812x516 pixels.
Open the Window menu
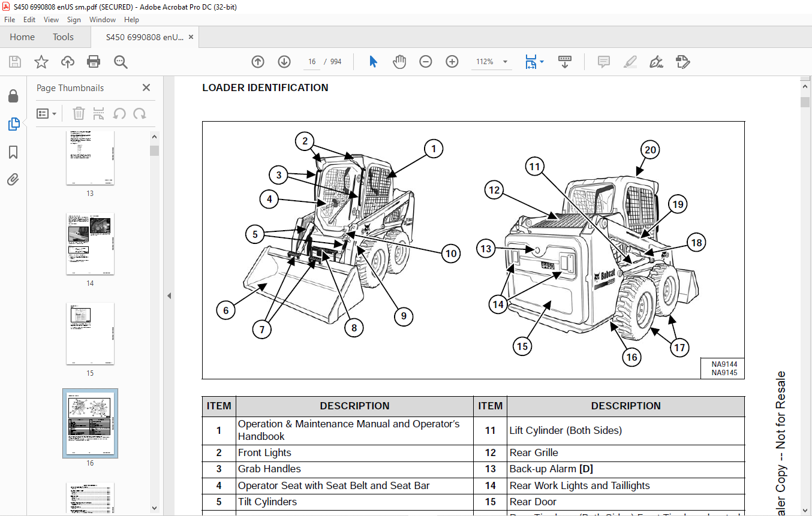pyautogui.click(x=103, y=20)
